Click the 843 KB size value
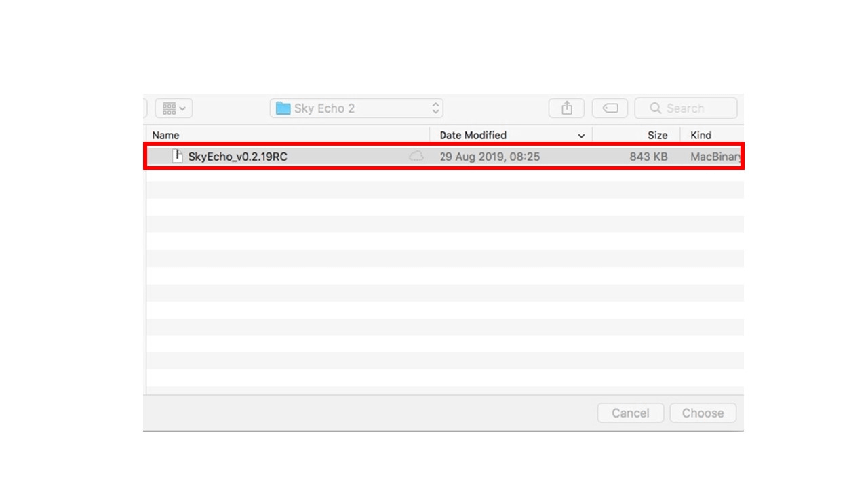Screen dimensions: 868x488 pyautogui.click(x=648, y=157)
